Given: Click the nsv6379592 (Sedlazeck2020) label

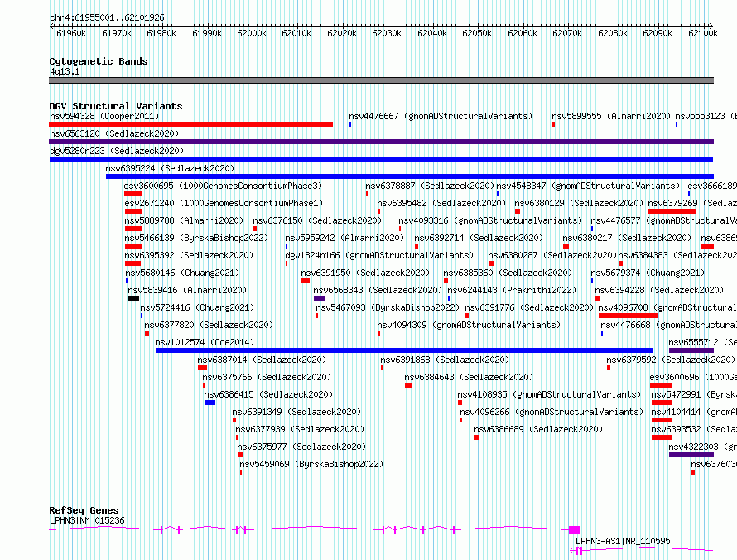Looking at the screenshot, I should 671,360.
